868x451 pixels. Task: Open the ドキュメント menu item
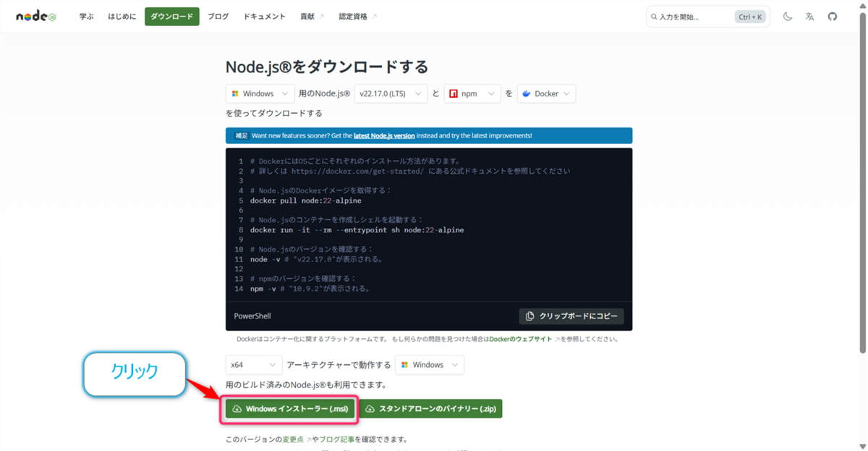pyautogui.click(x=265, y=17)
